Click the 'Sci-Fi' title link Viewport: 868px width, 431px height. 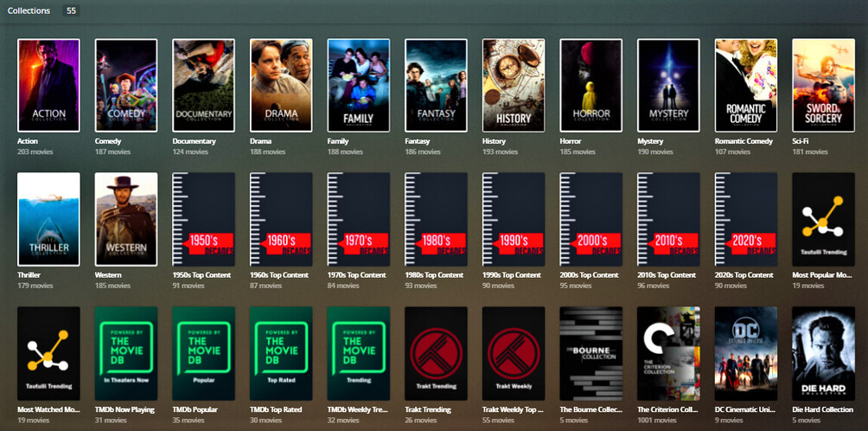coord(800,141)
